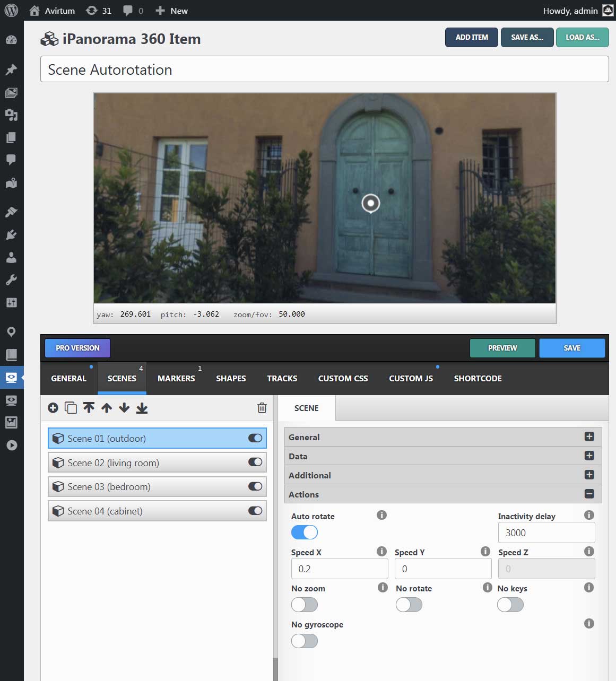Click the blue SAVE button
The width and height of the screenshot is (616, 681).
[572, 348]
